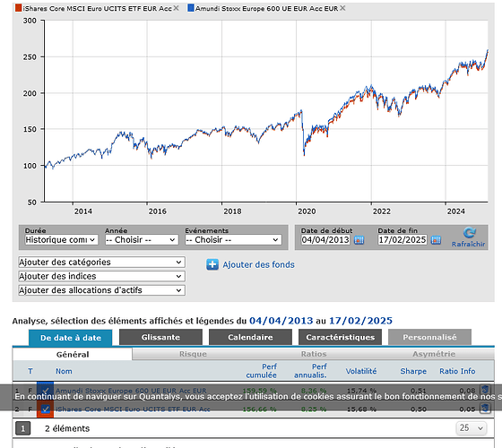This screenshot has height=448, width=502.
Task: Sort table by Ratio Info column
Action: pos(457,371)
